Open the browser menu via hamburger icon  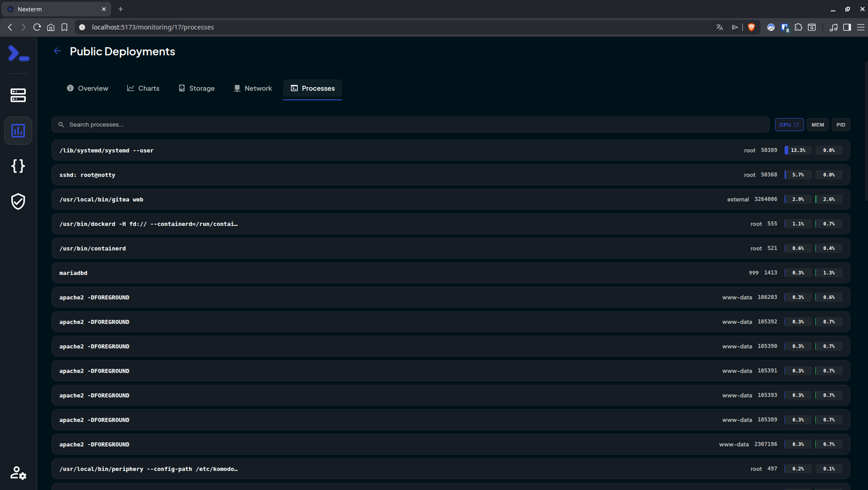pyautogui.click(x=861, y=27)
